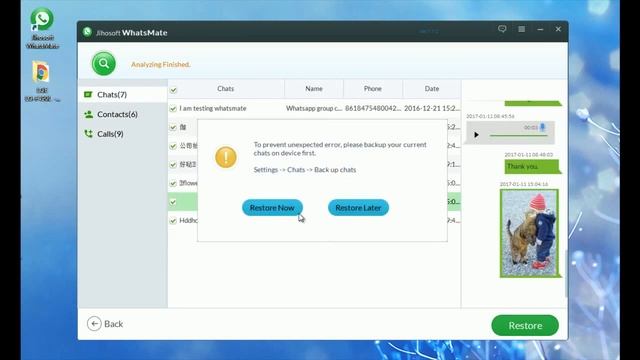Viewport: 640px width, 360px height.
Task: Click the Contacts people icon in sidebar
Action: tap(88, 114)
